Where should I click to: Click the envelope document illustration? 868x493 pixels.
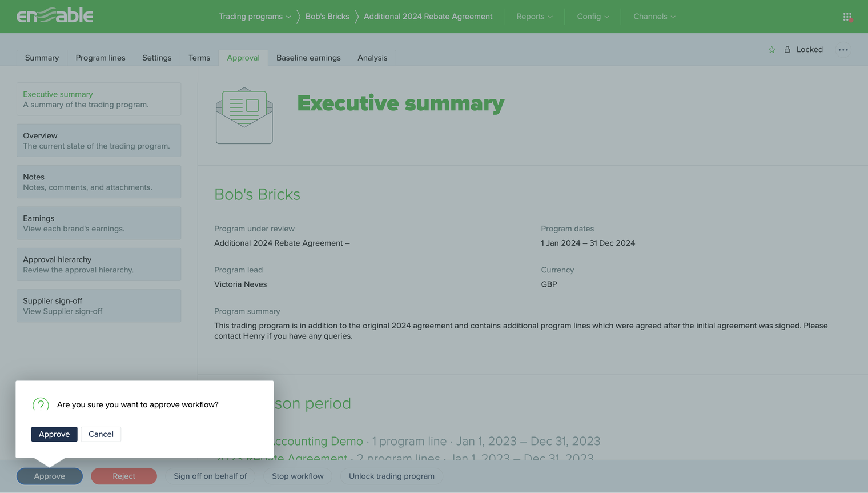tap(244, 115)
